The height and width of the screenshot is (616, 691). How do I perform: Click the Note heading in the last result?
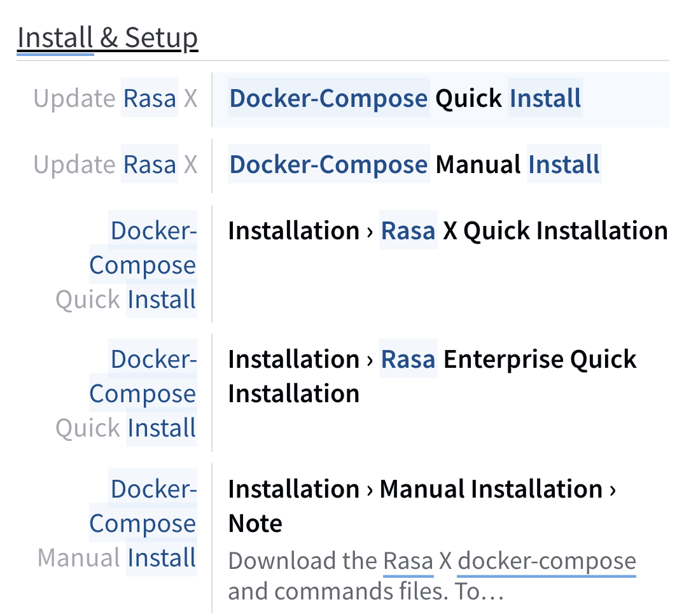(x=255, y=523)
